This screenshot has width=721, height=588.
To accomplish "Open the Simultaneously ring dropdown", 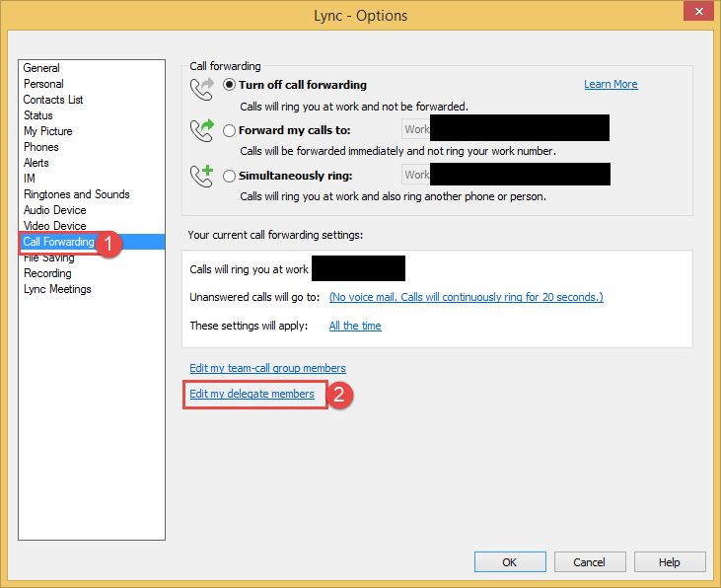I will 506,175.
